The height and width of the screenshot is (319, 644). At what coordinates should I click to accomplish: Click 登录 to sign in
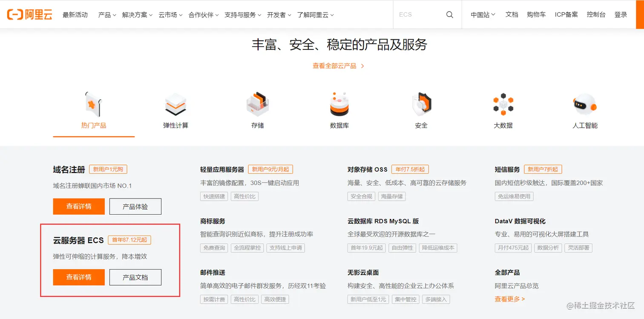point(621,14)
